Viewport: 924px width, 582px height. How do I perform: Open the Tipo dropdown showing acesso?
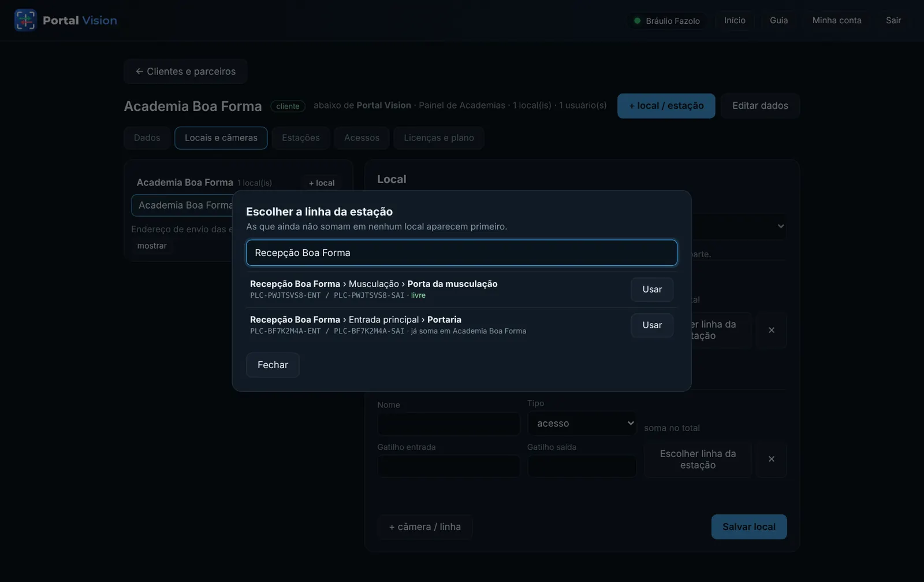[582, 424]
